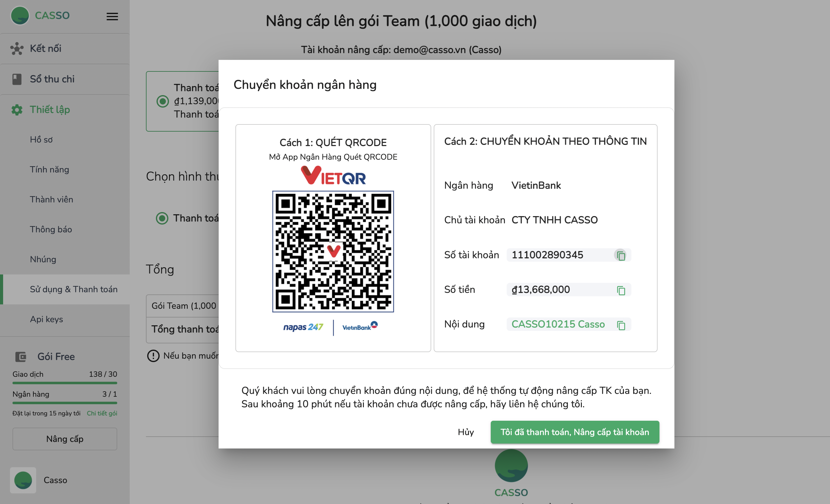Copy the transfer content CASSO10215 Casso
830x504 pixels.
point(620,325)
